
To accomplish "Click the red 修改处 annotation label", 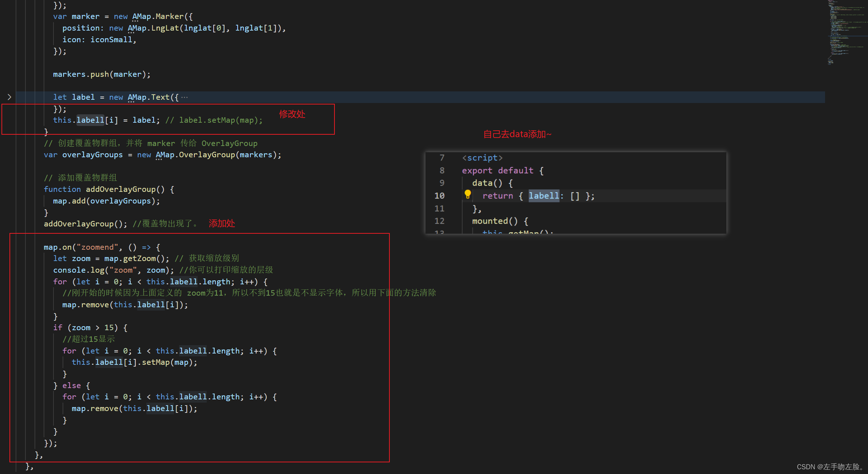I will [292, 114].
